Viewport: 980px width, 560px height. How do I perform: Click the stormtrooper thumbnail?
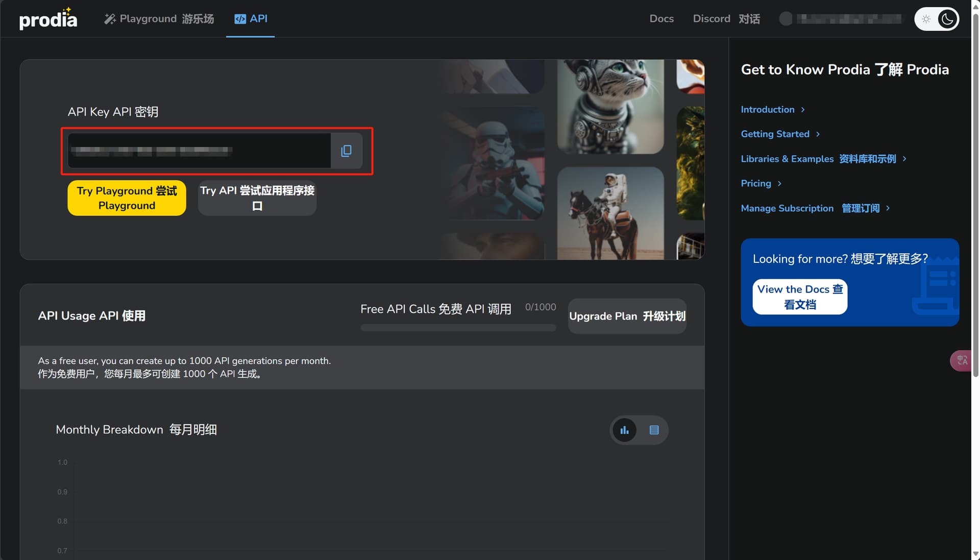click(493, 163)
